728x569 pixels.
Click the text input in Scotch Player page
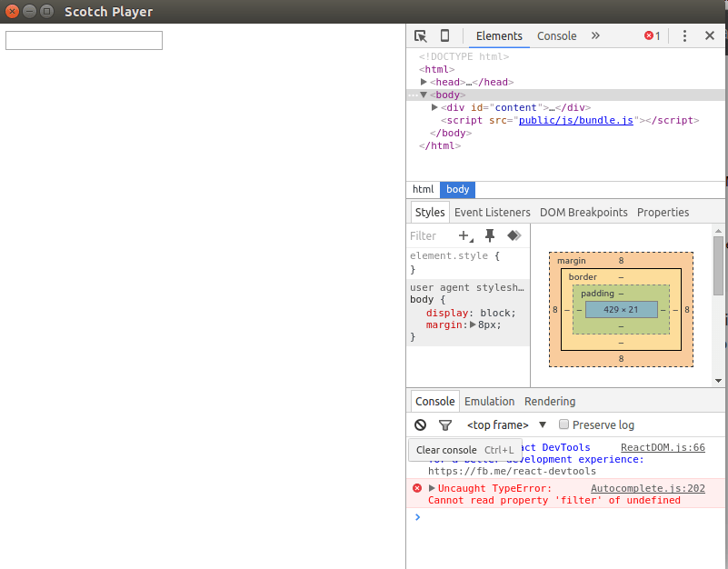[84, 40]
